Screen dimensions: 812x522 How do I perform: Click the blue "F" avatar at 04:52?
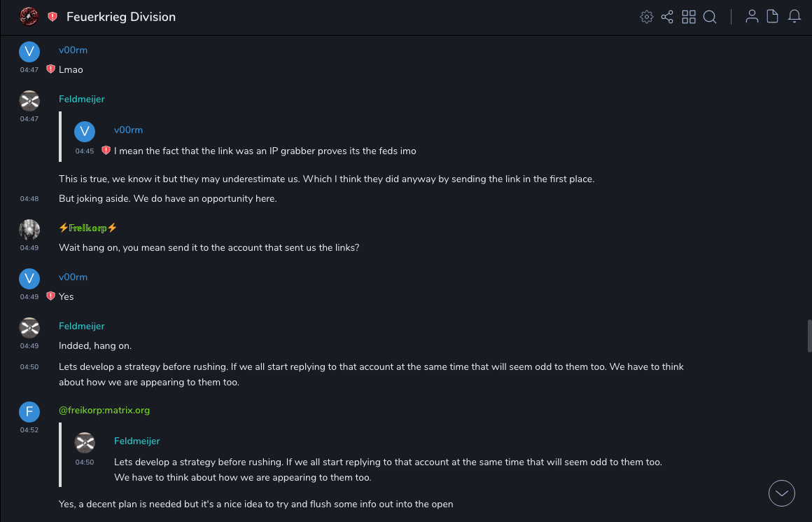pyautogui.click(x=29, y=412)
